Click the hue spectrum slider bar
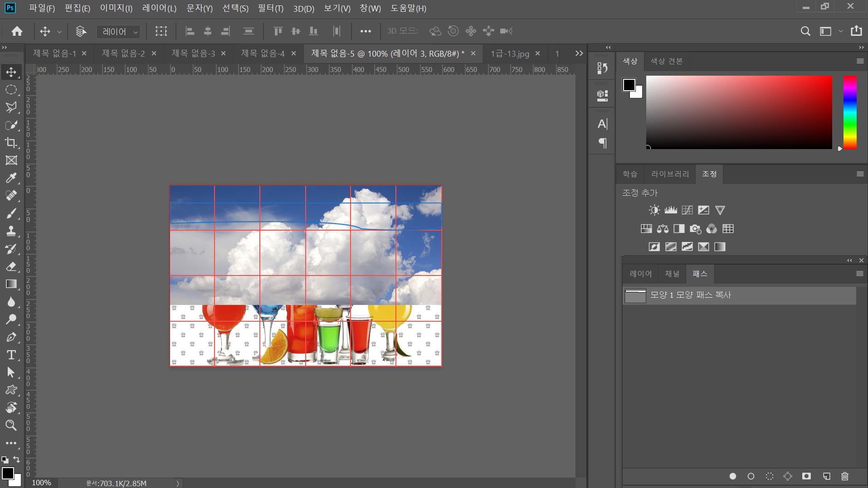This screenshot has width=868, height=488. pos(849,112)
